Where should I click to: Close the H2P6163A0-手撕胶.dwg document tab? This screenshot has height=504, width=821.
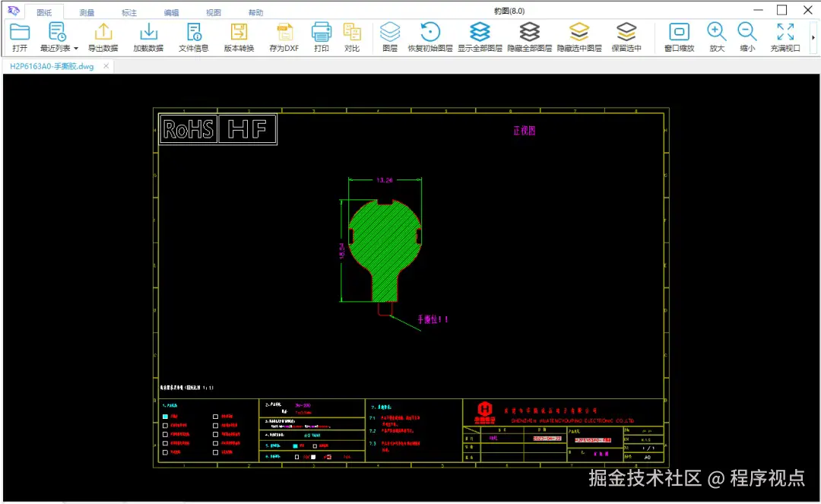click(106, 66)
